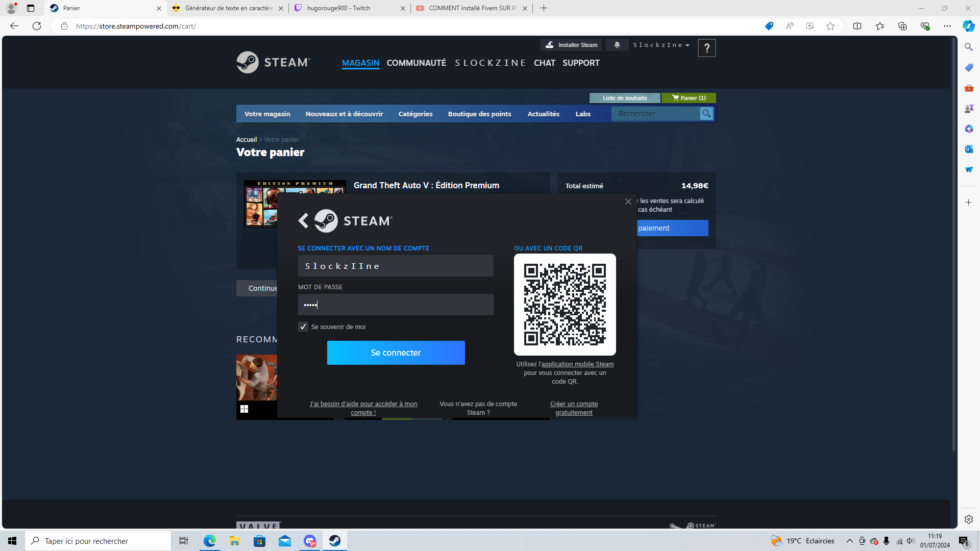Open Task View from the taskbar
This screenshot has height=551, width=980.
pyautogui.click(x=184, y=541)
